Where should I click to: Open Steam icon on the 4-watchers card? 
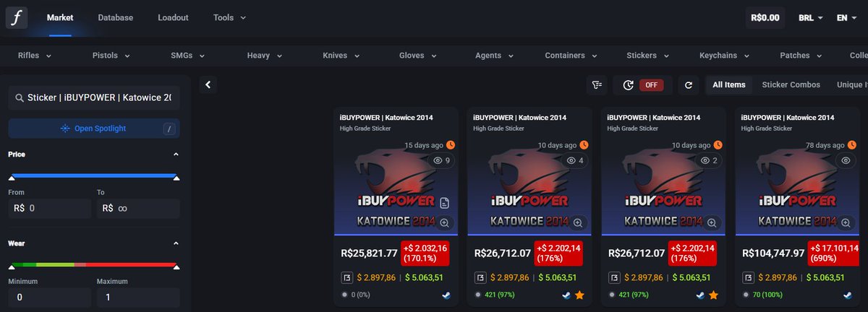click(566, 295)
